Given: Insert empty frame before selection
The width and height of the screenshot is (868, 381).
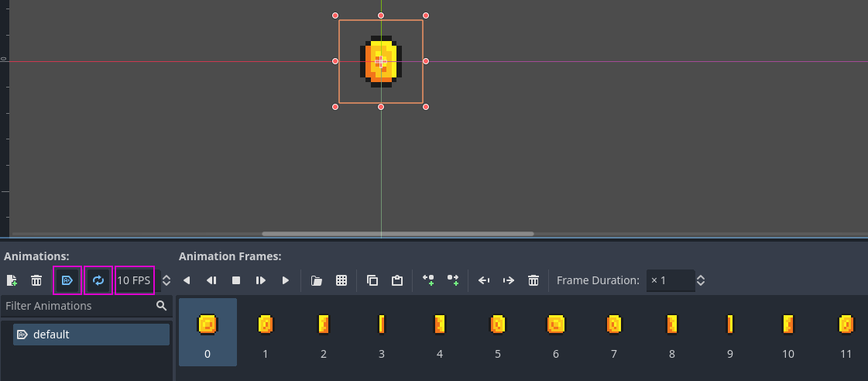Looking at the screenshot, I should coord(428,280).
